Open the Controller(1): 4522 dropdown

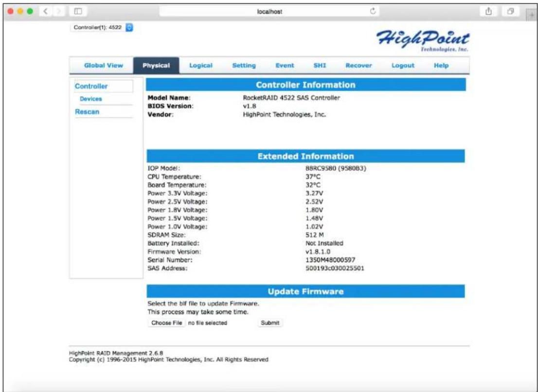pyautogui.click(x=102, y=27)
